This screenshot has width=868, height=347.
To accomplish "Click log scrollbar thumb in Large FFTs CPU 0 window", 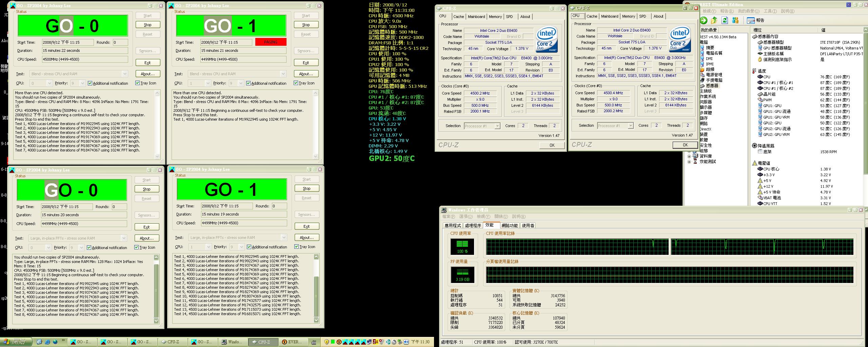I will click(x=156, y=291).
